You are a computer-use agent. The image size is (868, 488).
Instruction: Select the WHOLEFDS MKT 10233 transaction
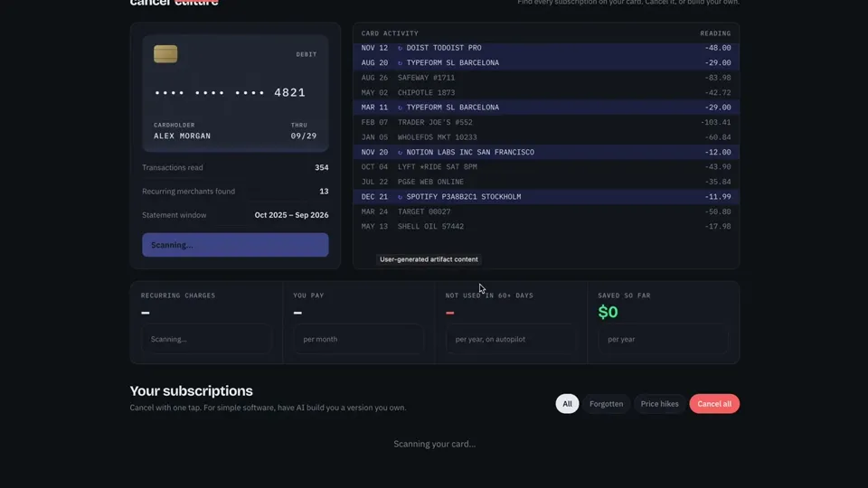[x=546, y=137]
